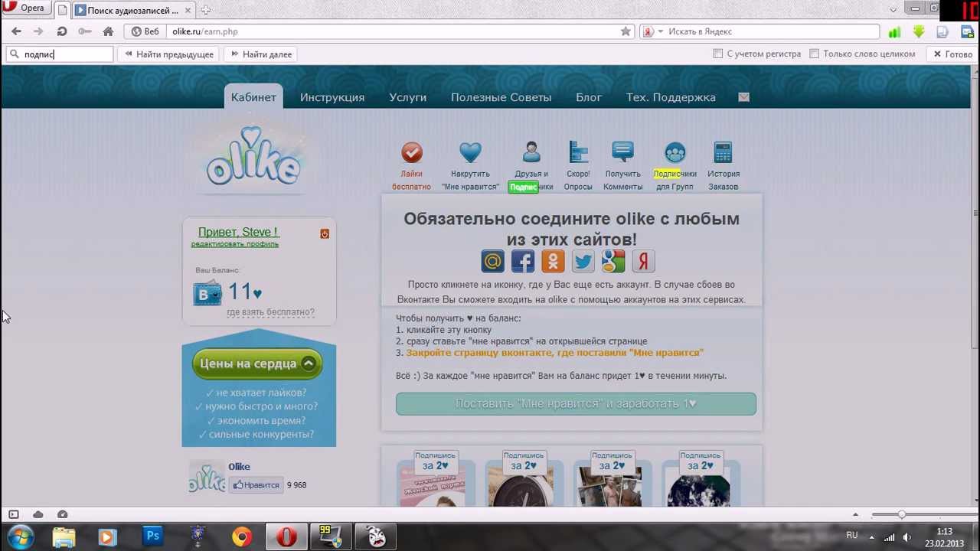
Task: Connect the Yandex account icon
Action: coord(644,261)
